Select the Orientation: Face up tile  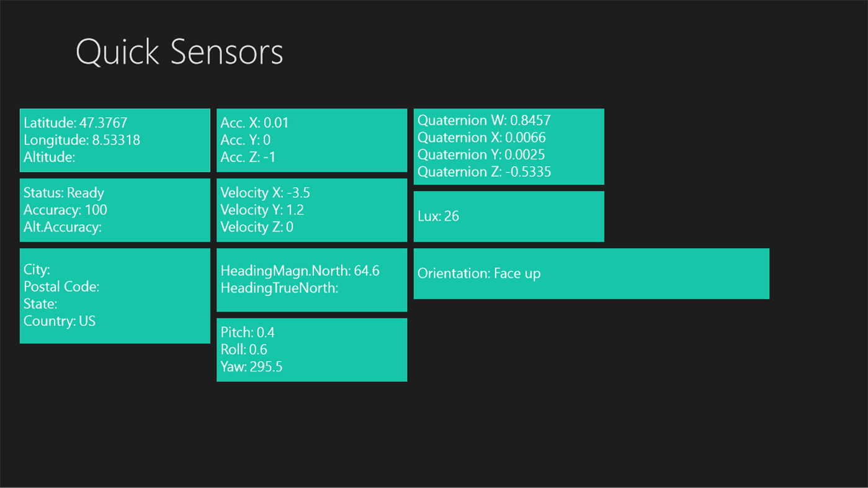591,273
